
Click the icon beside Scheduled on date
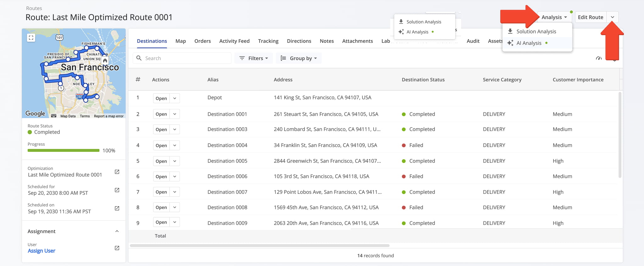(x=117, y=208)
